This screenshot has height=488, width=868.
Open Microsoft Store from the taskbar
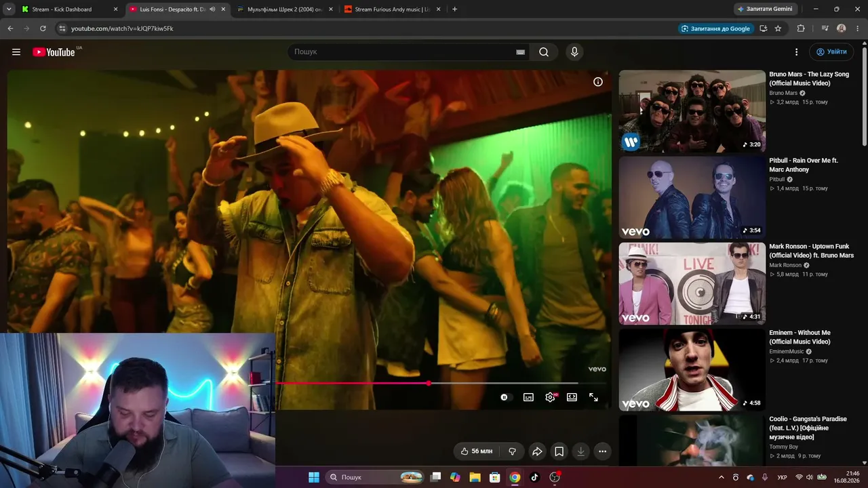(x=495, y=477)
